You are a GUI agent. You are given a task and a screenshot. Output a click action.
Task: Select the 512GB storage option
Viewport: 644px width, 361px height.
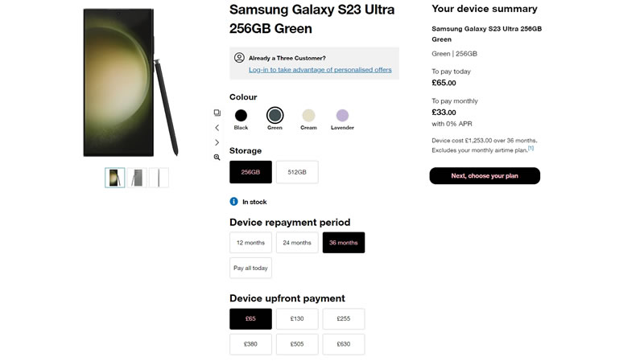tap(297, 172)
